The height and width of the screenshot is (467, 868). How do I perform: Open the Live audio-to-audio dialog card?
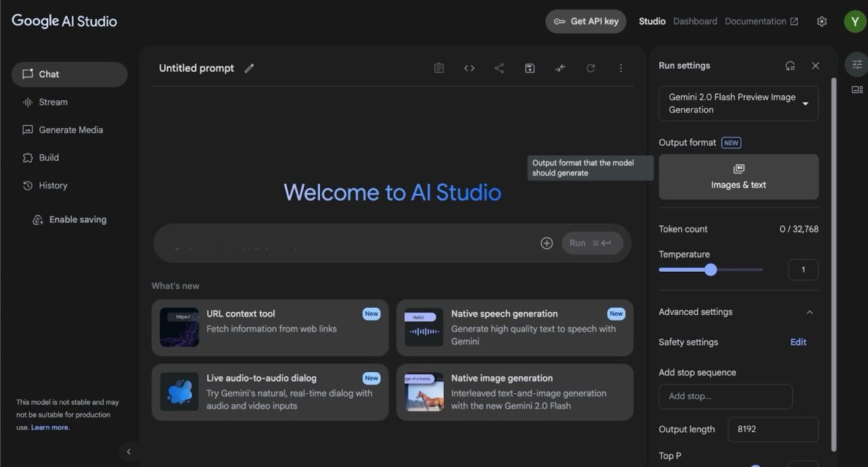pos(270,392)
